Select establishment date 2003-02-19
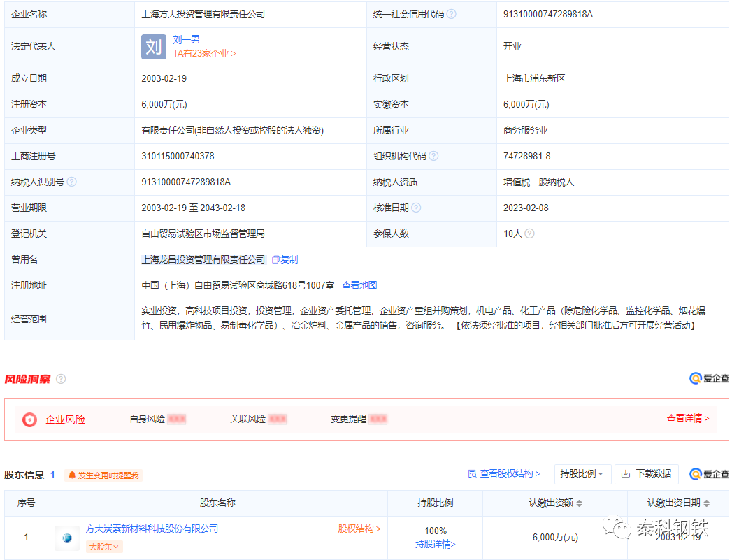The image size is (732, 560). pyautogui.click(x=164, y=79)
